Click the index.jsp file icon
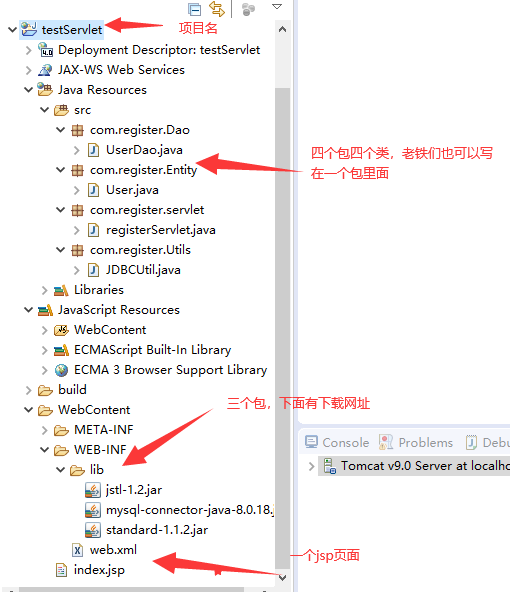Viewport: 510px width, 592px height. (x=61, y=570)
